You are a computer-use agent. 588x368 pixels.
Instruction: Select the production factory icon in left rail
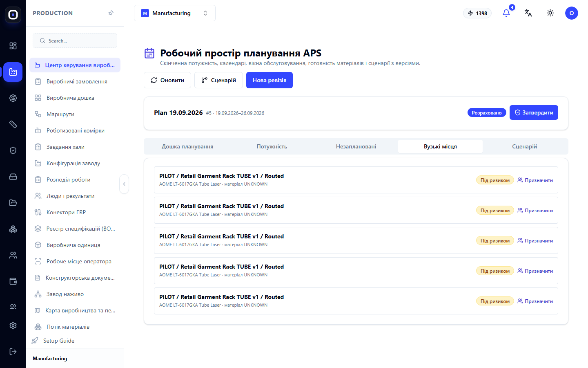click(x=13, y=72)
